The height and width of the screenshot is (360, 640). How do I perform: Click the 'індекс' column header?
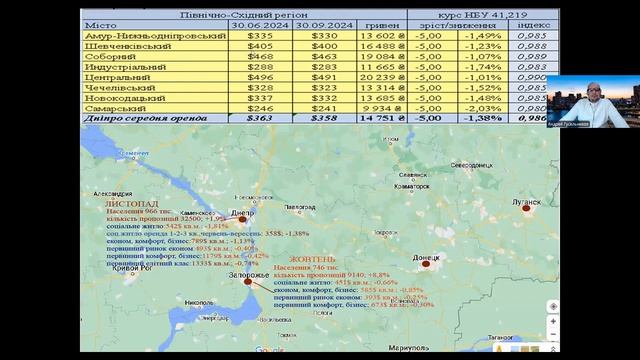pyautogui.click(x=533, y=25)
